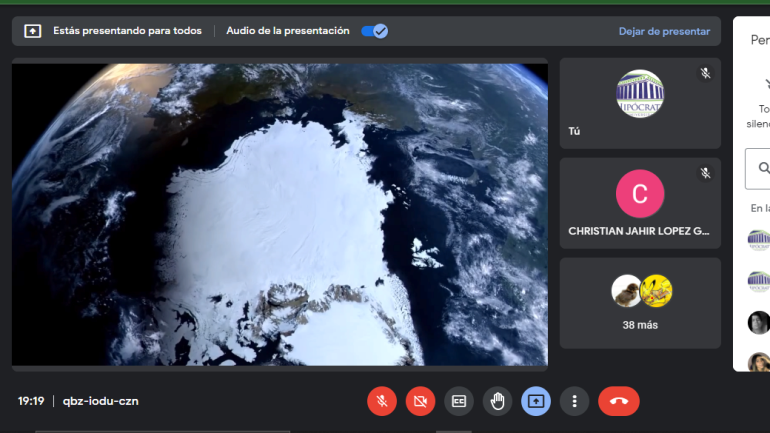Click the Dejar de presentar link
Viewport: 770px width, 433px height.
tap(664, 31)
